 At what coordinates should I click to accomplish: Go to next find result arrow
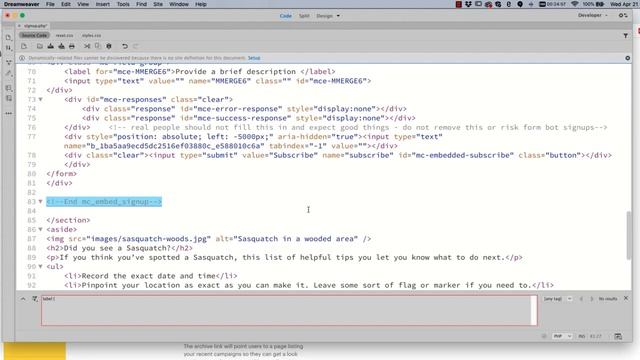click(x=592, y=299)
